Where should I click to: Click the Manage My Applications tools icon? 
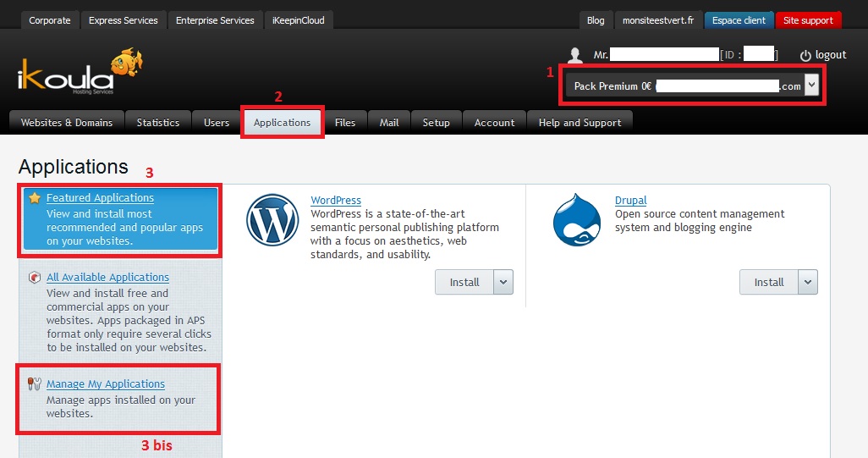tap(35, 384)
